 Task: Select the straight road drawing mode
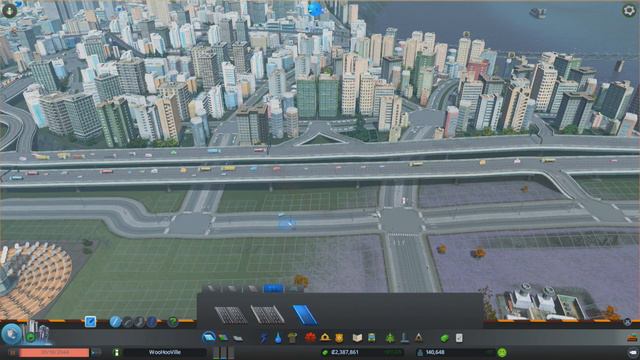[x=115, y=322]
